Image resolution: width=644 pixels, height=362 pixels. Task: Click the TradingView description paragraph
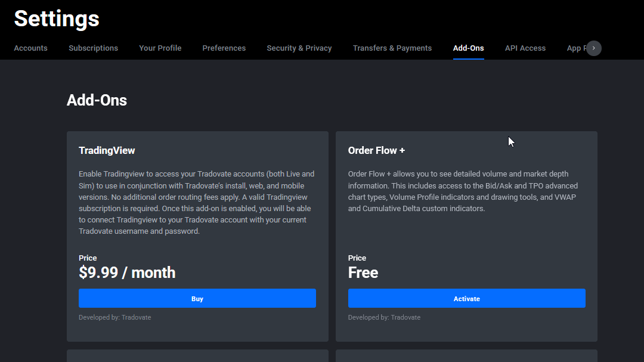(x=197, y=203)
